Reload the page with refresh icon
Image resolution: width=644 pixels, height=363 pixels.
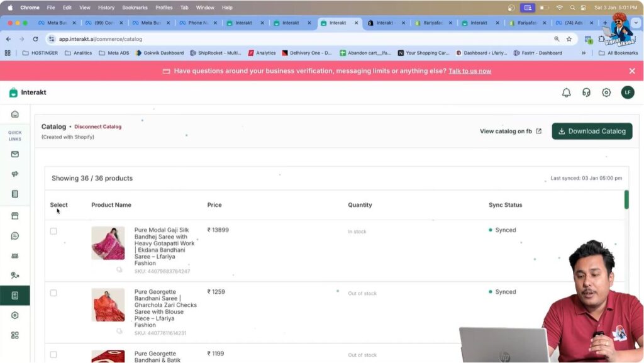click(x=35, y=39)
